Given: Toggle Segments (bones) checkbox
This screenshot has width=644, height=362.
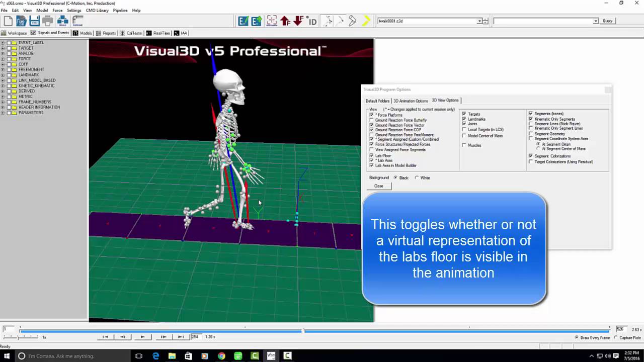Looking at the screenshot, I should tap(531, 114).
